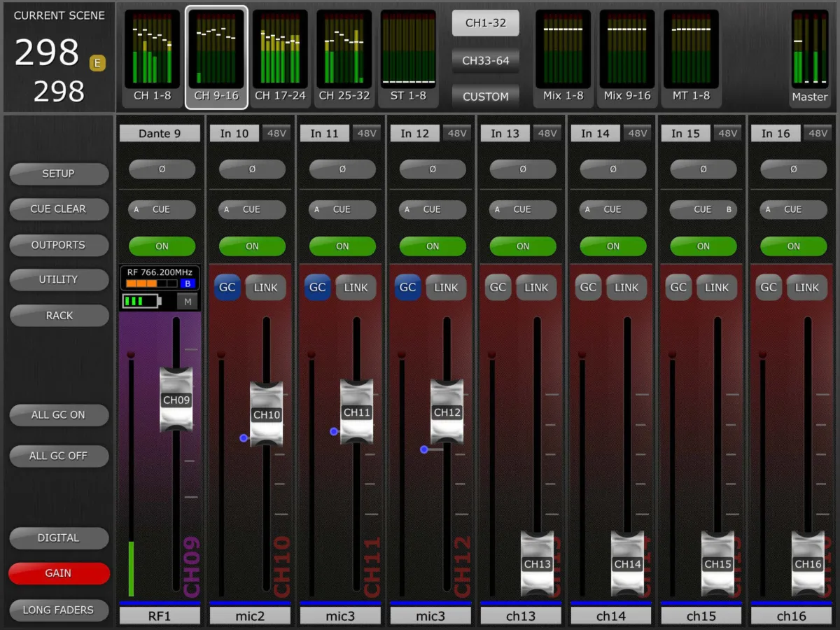Turn ALL GC OFF
840x630 pixels.
point(59,456)
